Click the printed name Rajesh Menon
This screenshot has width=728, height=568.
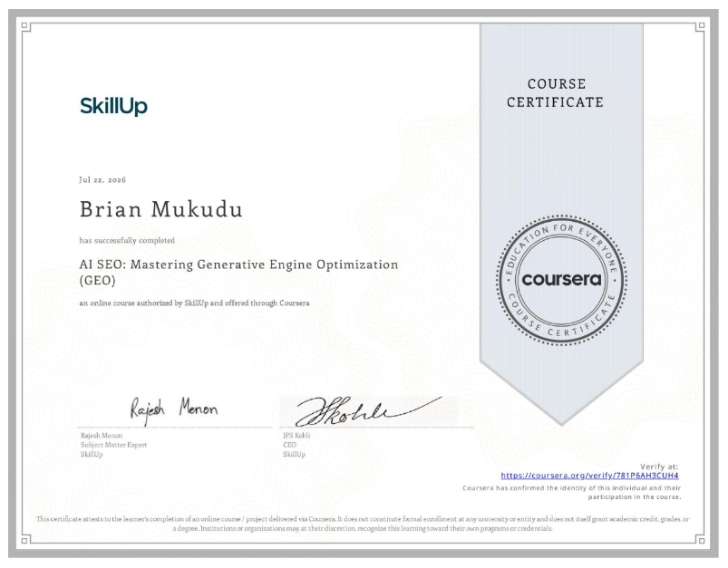click(102, 435)
